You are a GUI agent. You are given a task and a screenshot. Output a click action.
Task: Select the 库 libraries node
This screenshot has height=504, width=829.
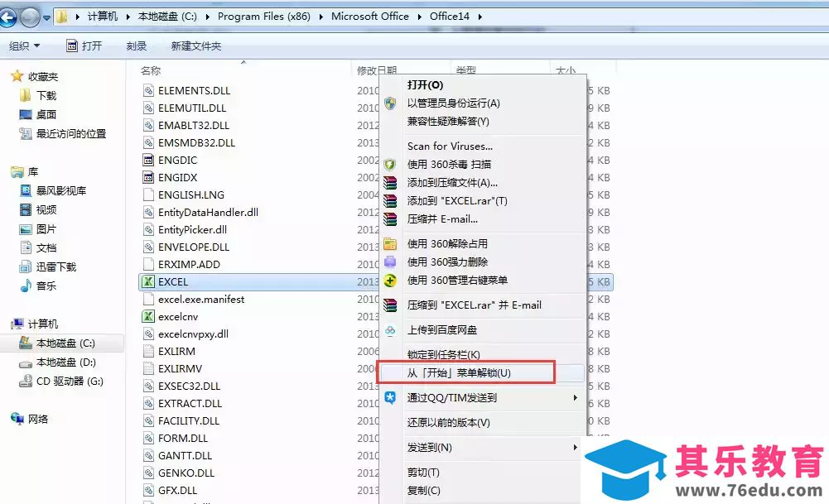[x=33, y=171]
